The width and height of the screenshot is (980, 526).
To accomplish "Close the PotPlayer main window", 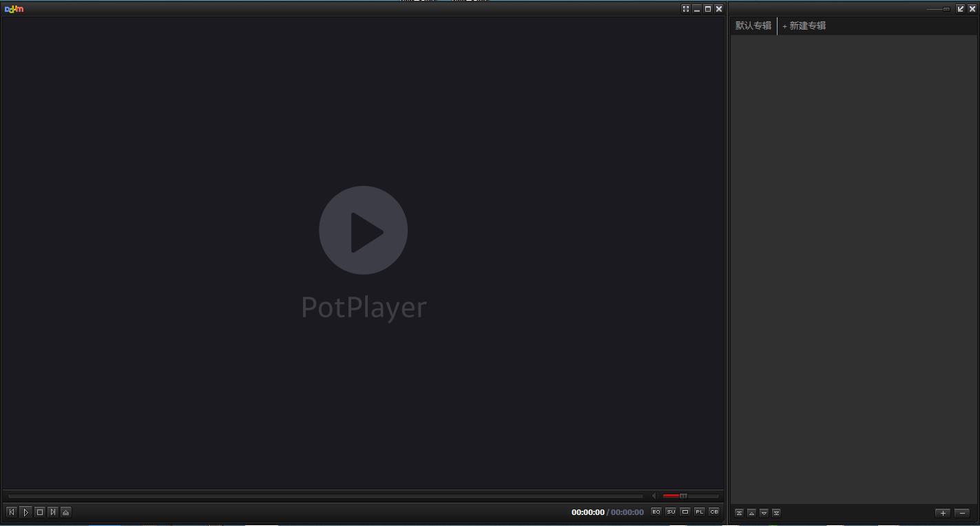I will (719, 9).
